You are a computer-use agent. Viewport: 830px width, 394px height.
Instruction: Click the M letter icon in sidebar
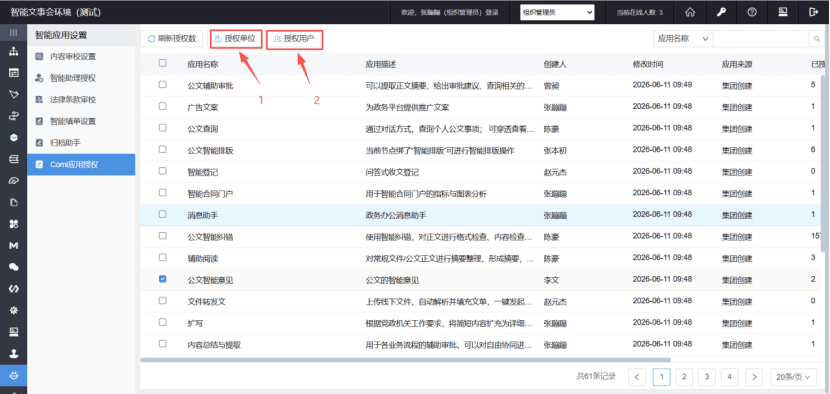(14, 246)
